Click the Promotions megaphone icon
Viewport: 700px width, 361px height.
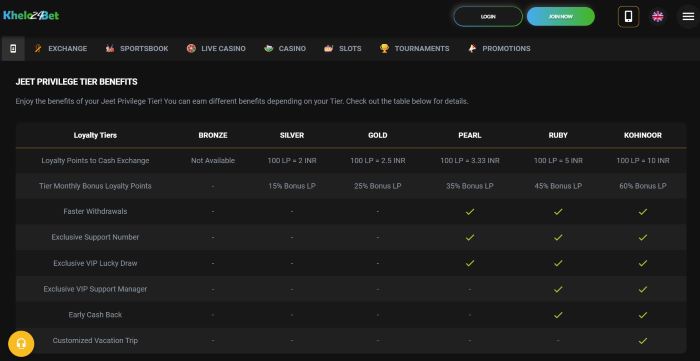(472, 49)
